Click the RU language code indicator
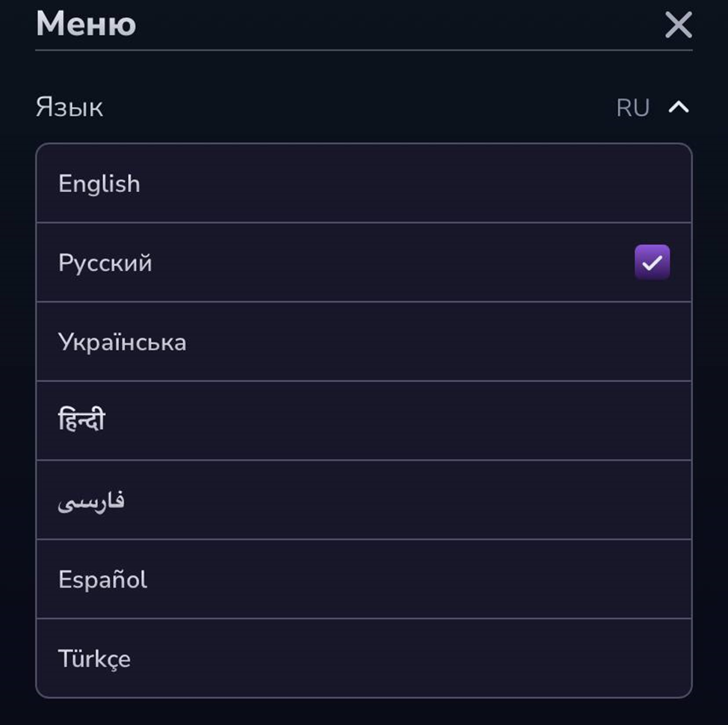This screenshot has width=728, height=725. point(632,108)
